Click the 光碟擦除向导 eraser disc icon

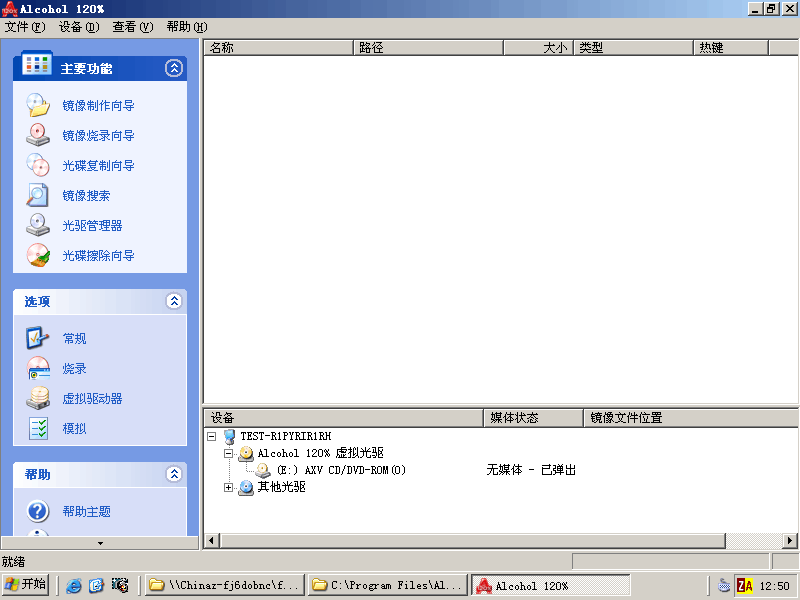point(38,256)
